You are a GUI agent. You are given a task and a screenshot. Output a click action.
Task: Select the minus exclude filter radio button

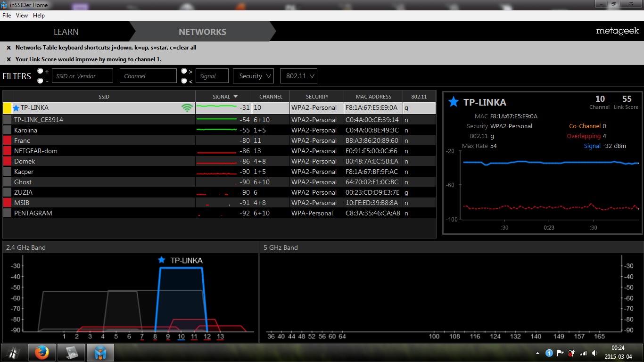pyautogui.click(x=41, y=81)
